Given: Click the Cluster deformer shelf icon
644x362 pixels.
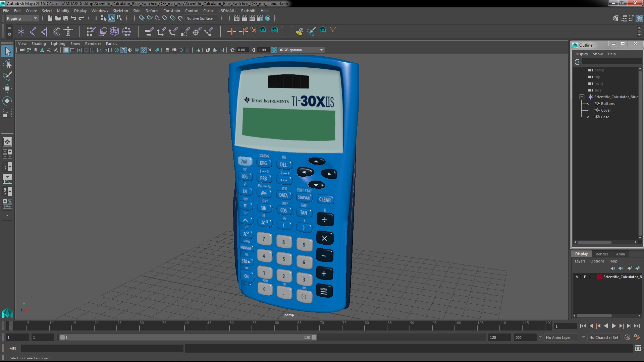Looking at the screenshot, I should point(126,32).
